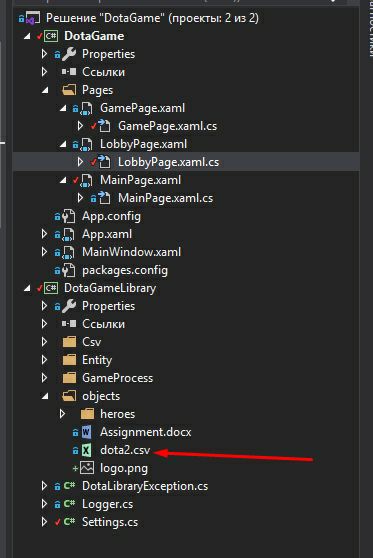This screenshot has height=558, width=373.
Task: Collapse the DotaGameLibrary project node
Action: [x=27, y=288]
